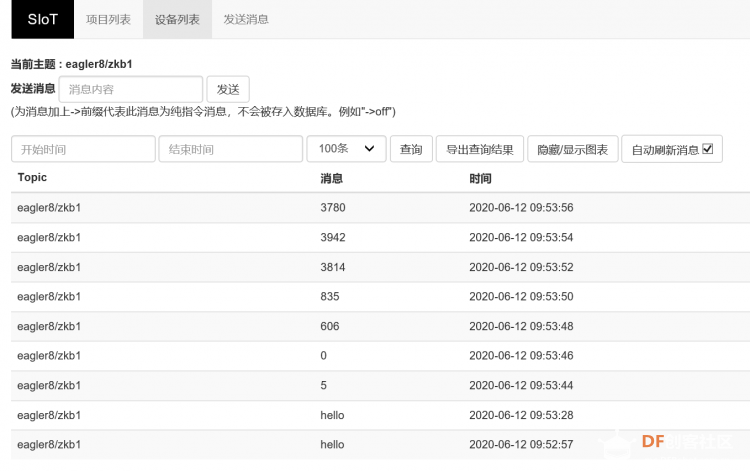Open the 项目列表 tab

109,19
